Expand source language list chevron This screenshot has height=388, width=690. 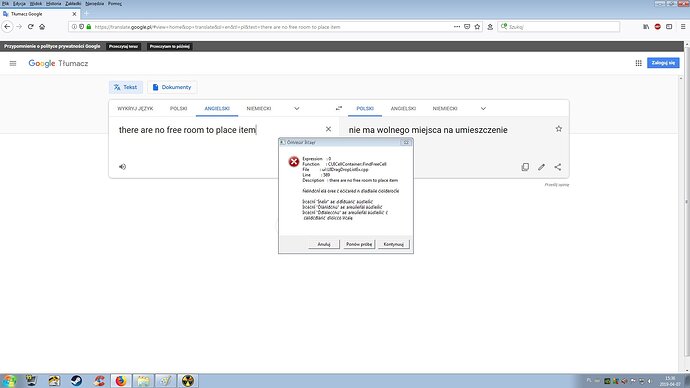tap(297, 109)
